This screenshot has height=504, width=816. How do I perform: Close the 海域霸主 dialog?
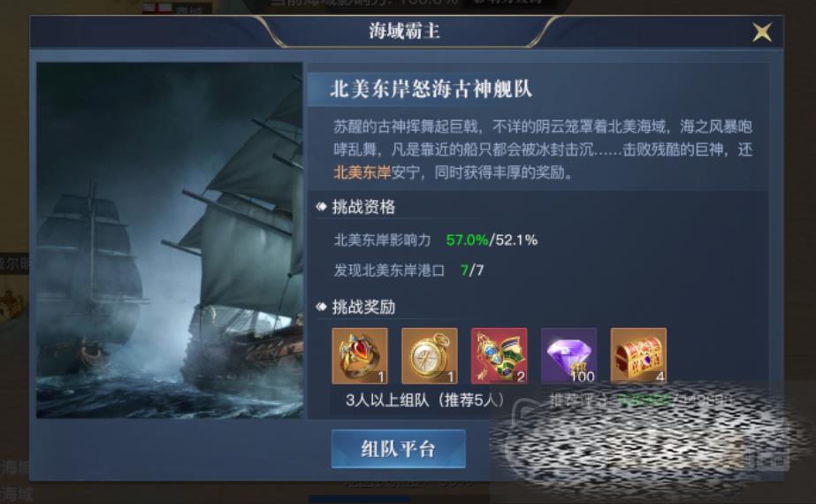pos(762,33)
